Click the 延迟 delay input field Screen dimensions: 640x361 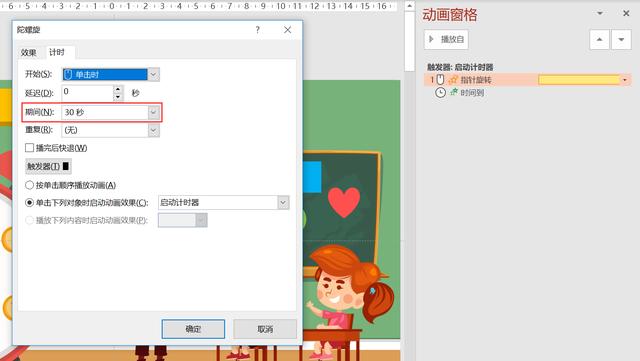tap(87, 92)
